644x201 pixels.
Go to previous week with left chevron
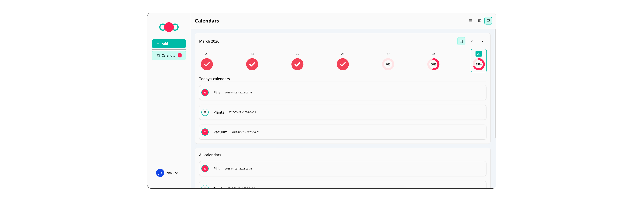point(472,41)
